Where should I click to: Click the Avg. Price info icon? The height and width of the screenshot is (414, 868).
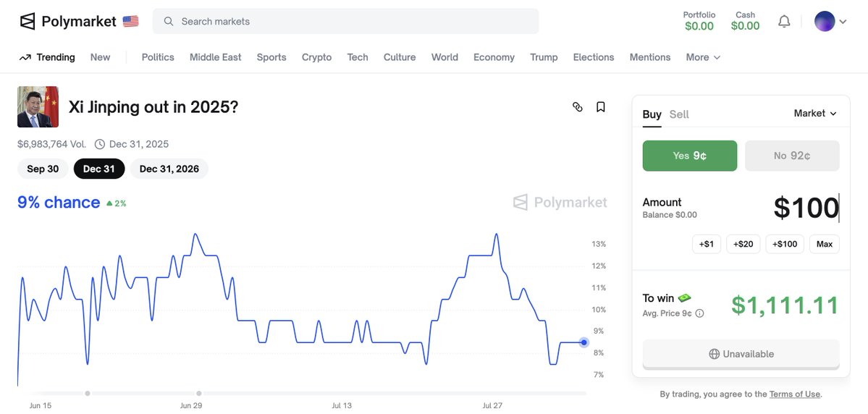[700, 313]
